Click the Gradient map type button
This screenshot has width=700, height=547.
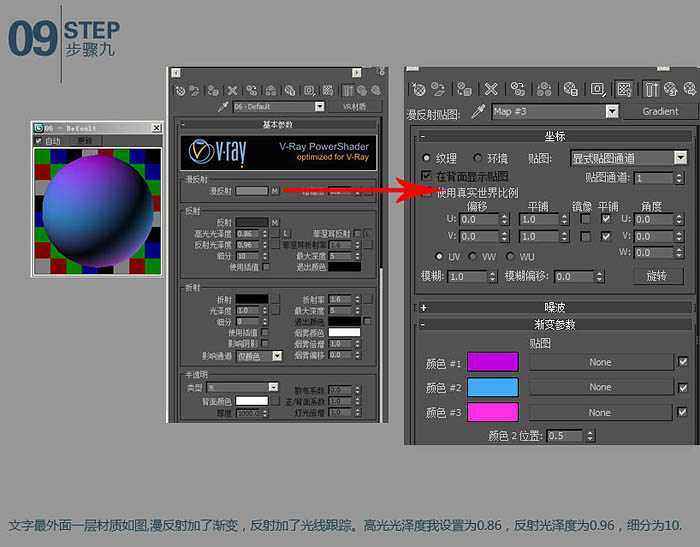click(660, 111)
